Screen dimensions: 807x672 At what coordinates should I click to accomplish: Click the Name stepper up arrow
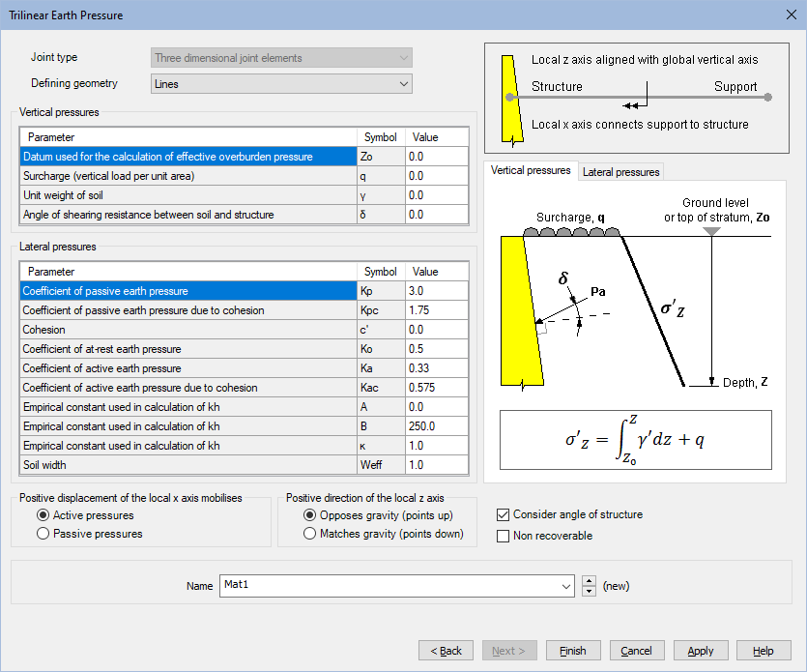tap(589, 581)
